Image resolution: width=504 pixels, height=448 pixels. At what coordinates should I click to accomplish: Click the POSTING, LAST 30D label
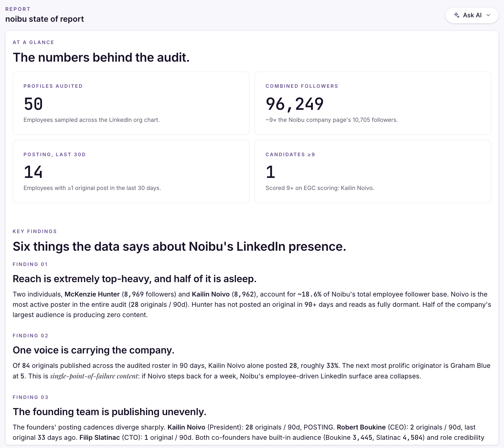55,154
